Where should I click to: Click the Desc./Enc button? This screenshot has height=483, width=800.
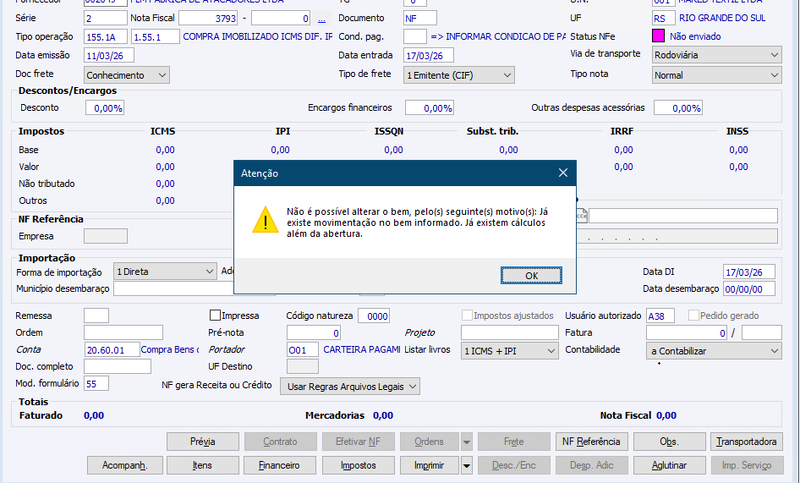point(514,465)
